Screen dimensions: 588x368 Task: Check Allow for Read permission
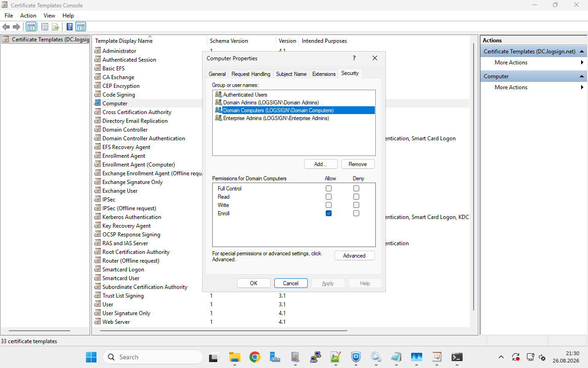click(328, 197)
